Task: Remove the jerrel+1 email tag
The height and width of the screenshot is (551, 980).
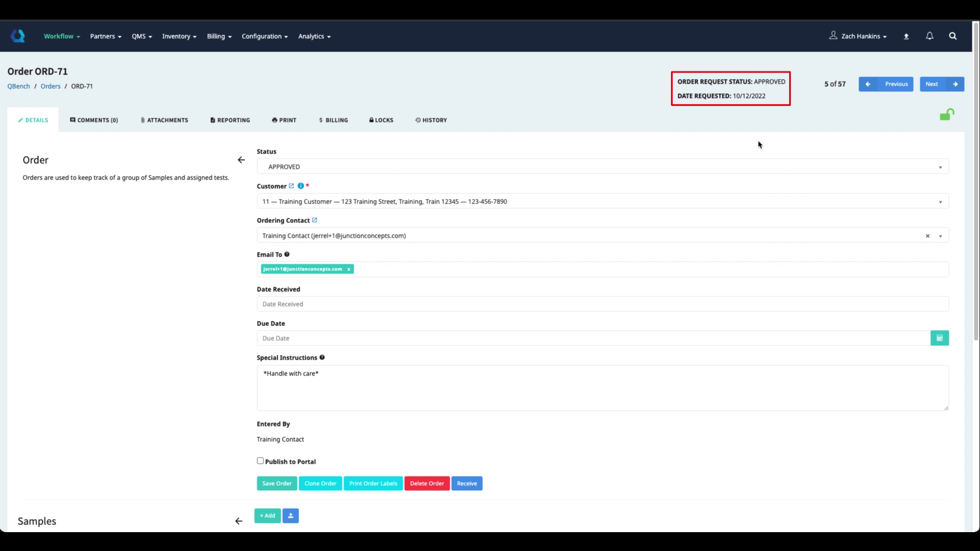Action: pyautogui.click(x=349, y=269)
